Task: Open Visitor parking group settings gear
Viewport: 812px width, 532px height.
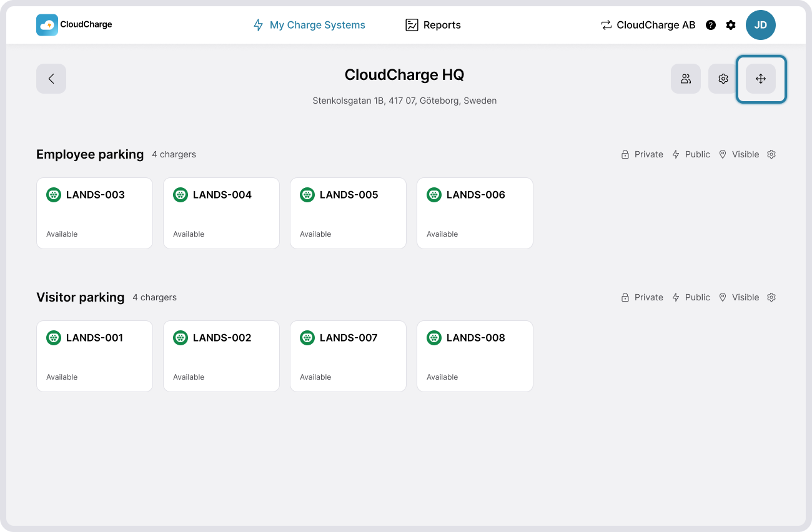Action: pos(771,297)
